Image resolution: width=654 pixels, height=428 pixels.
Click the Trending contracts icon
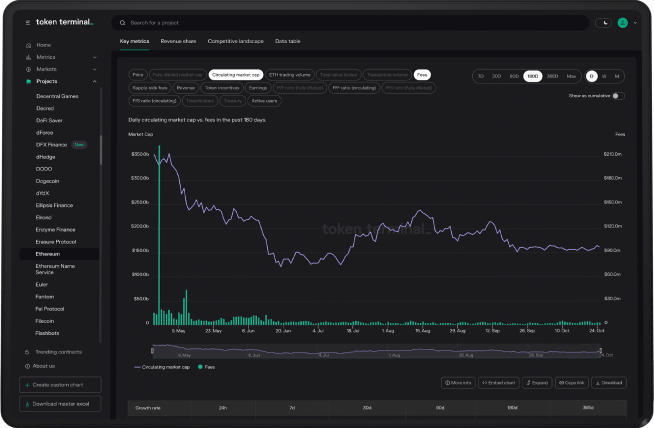tap(26, 352)
